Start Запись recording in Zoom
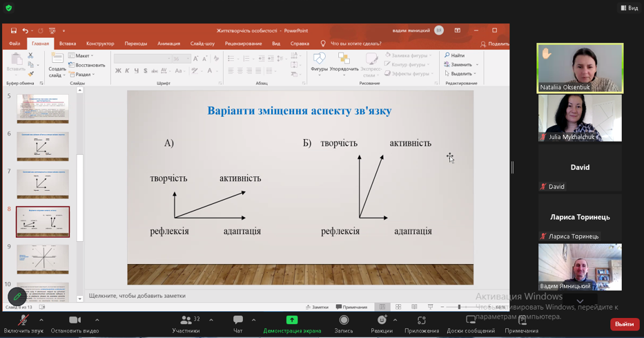This screenshot has height=338, width=644. (x=344, y=324)
